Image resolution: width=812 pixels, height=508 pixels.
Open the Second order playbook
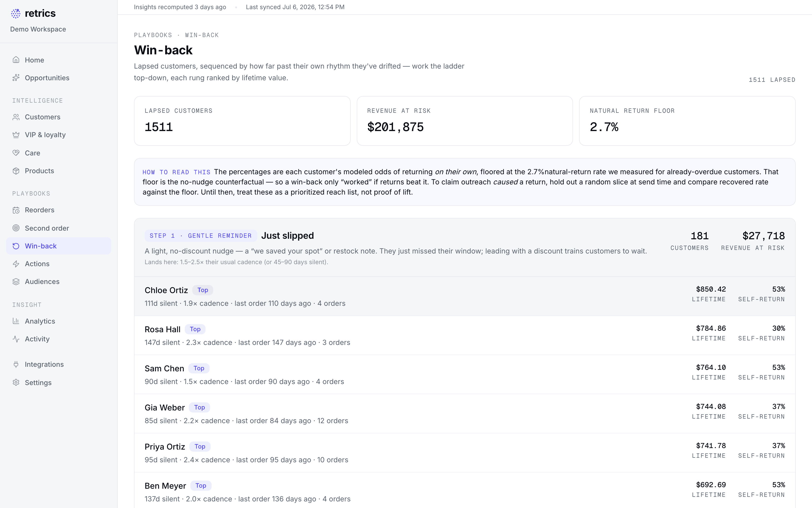coord(58,228)
